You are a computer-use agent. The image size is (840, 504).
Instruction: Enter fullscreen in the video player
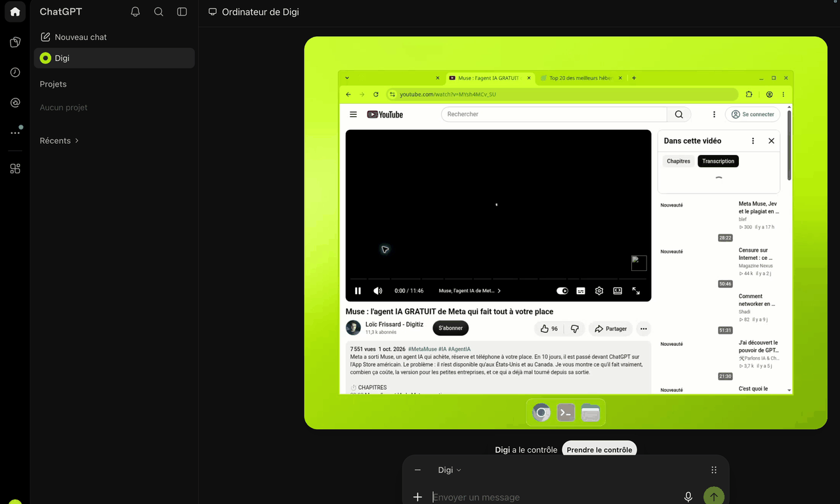point(636,291)
